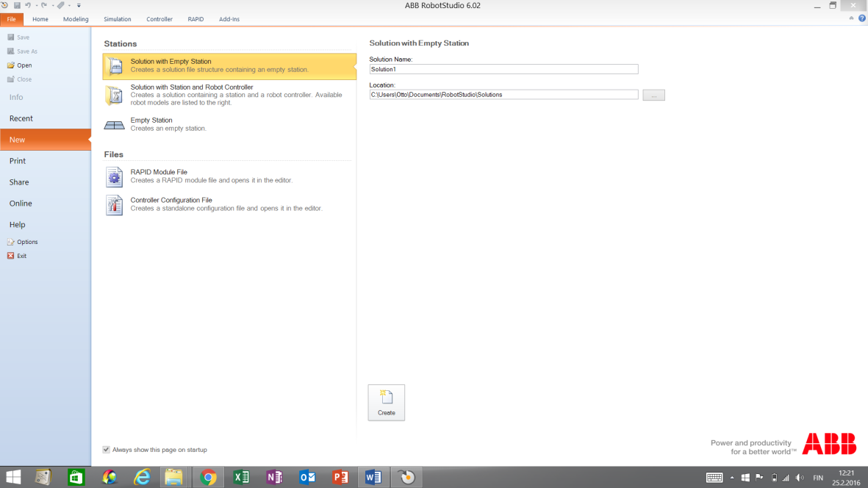The height and width of the screenshot is (488, 868).
Task: Click the volume speaker tray icon
Action: pos(800,478)
